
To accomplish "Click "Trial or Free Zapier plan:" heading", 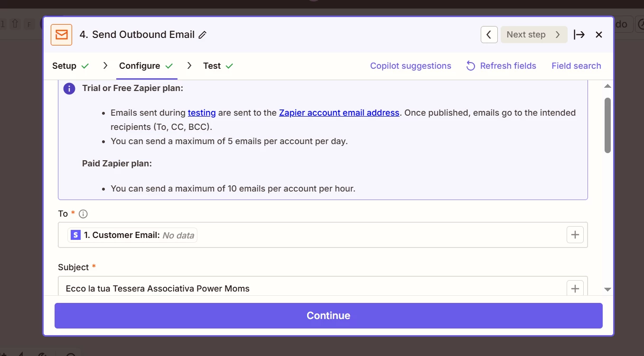I will [132, 88].
